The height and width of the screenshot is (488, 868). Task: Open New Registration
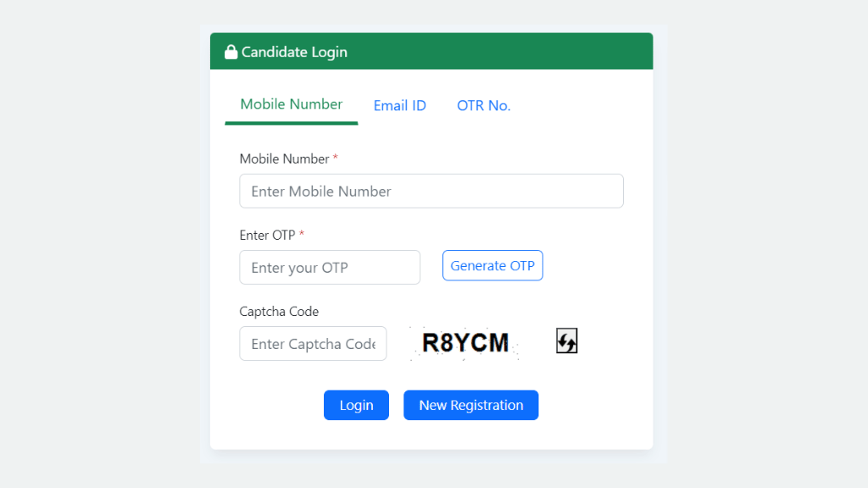pyautogui.click(x=470, y=405)
